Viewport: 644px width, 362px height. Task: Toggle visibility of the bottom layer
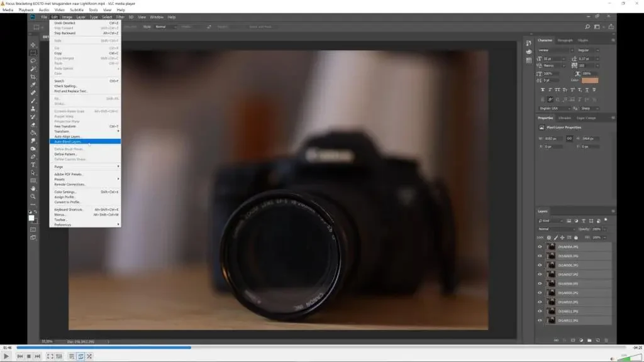[540, 320]
